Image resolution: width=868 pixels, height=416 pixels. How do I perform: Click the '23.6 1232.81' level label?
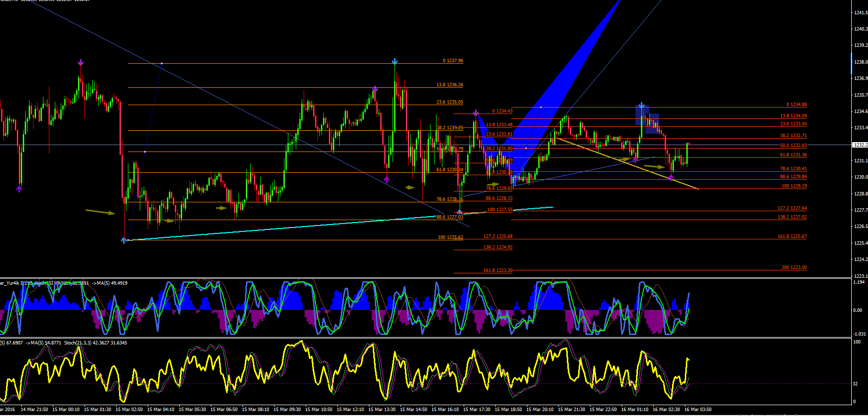(499, 134)
